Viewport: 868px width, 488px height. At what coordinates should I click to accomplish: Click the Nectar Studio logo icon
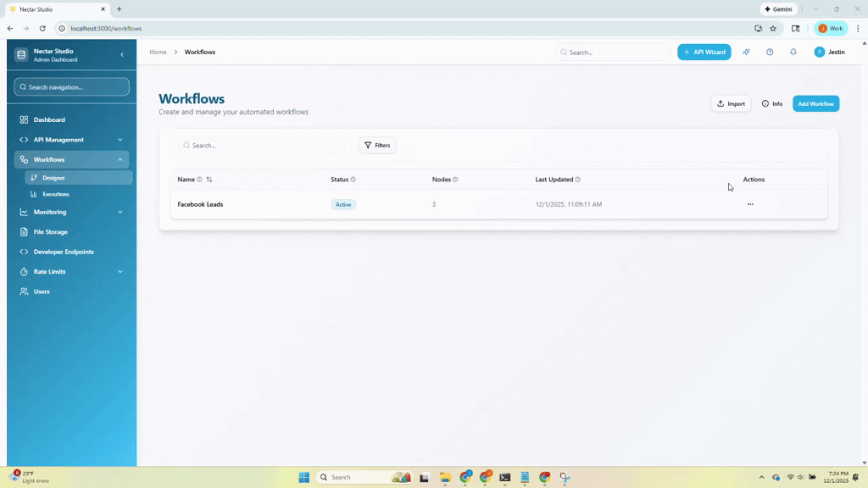point(21,55)
